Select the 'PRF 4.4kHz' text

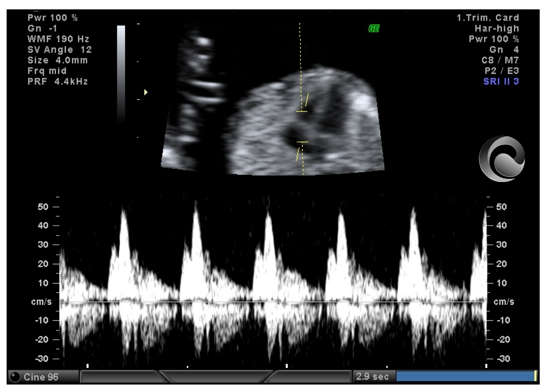pyautogui.click(x=58, y=81)
